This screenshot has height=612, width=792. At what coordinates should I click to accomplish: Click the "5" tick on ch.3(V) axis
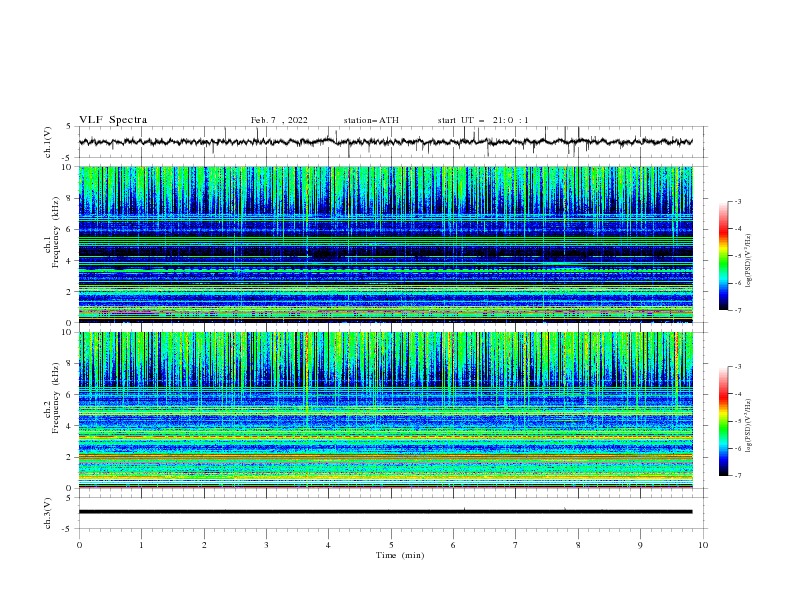coord(70,498)
